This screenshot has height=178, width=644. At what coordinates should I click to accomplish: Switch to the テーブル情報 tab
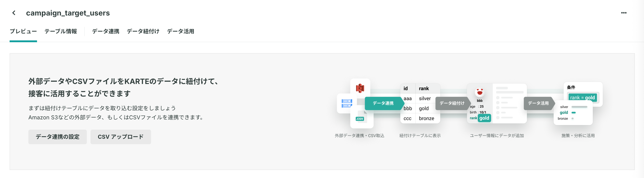pos(61,31)
